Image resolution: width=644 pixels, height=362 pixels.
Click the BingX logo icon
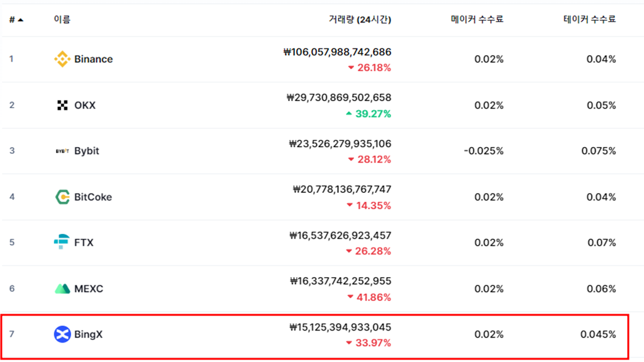coord(62,334)
